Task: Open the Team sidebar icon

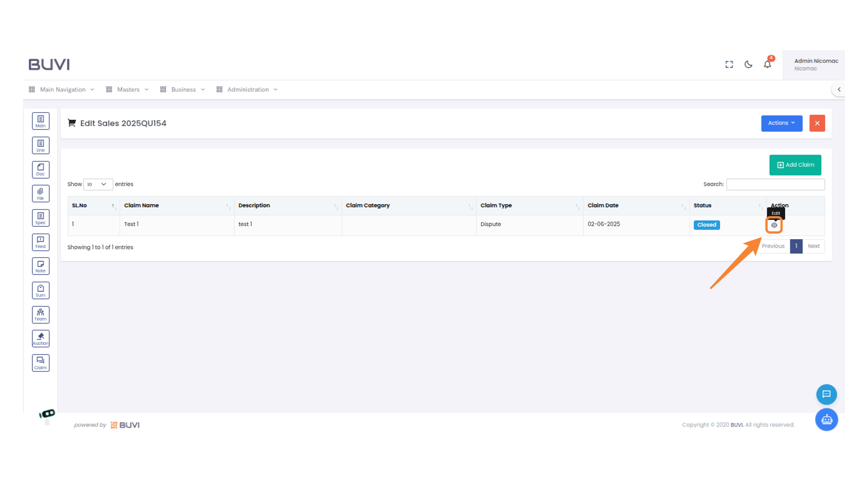Action: pyautogui.click(x=41, y=314)
